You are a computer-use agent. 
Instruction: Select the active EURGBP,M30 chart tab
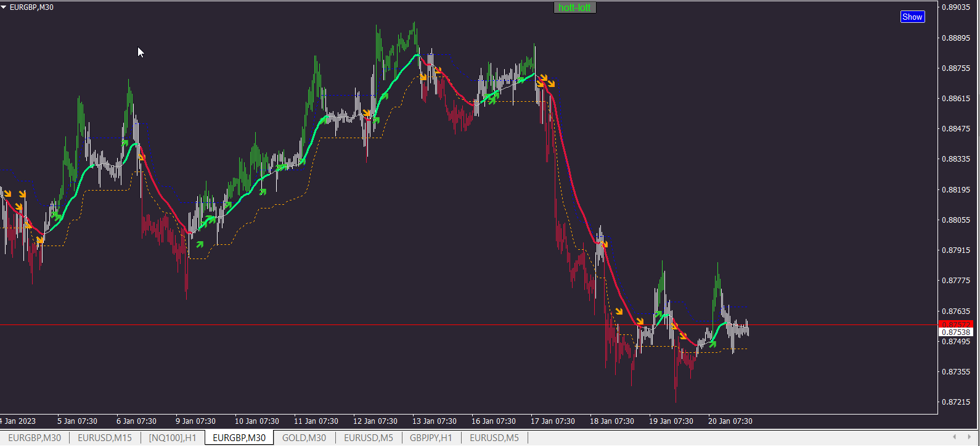239,438
